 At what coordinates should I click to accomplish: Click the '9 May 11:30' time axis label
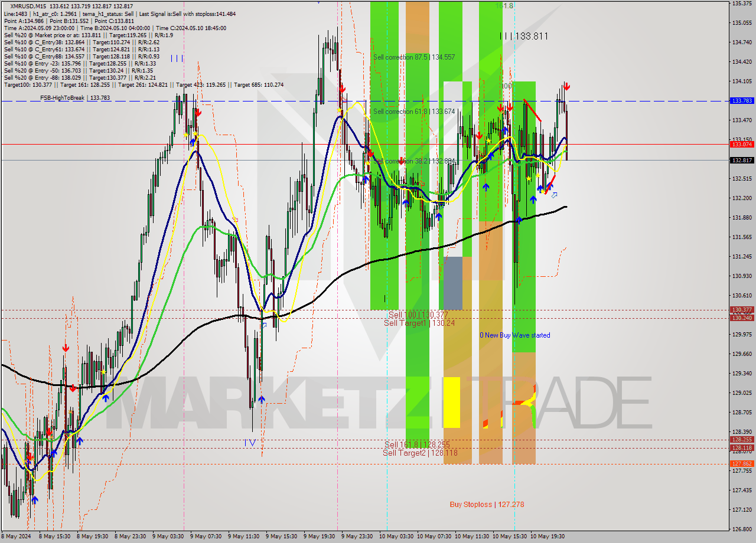click(x=243, y=537)
